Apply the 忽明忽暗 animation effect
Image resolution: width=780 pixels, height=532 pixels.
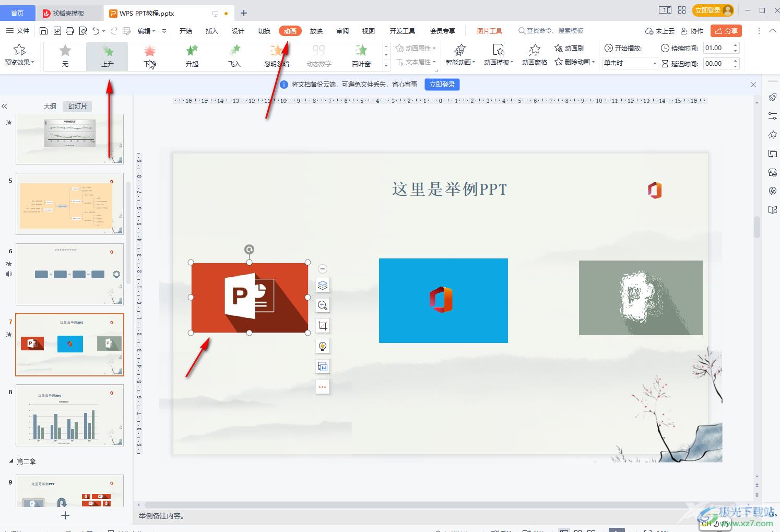pyautogui.click(x=277, y=56)
